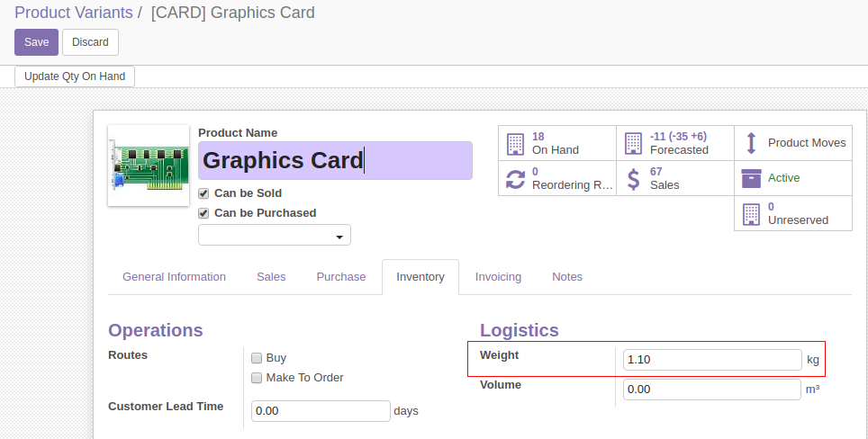Click the Update Qty On Hand button
Image resolution: width=868 pixels, height=439 pixels.
(75, 76)
